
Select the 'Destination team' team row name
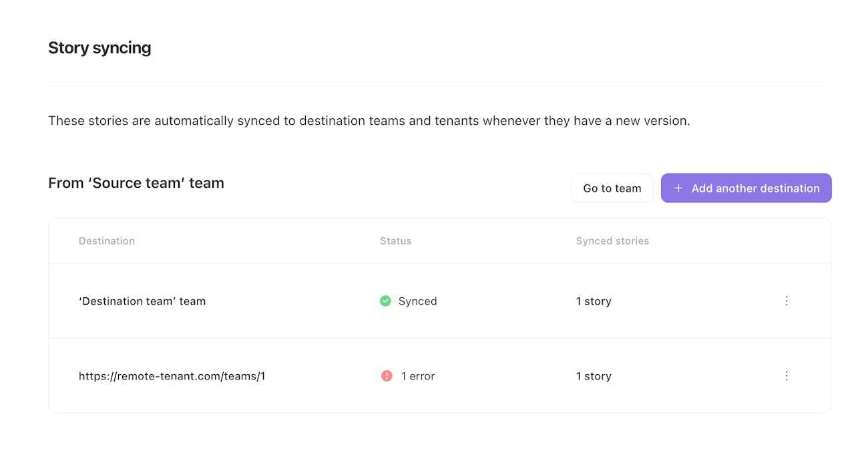click(x=142, y=301)
